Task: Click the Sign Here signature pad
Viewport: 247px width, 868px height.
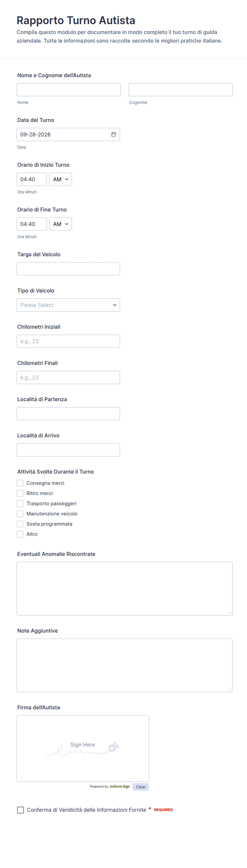Action: tap(83, 748)
